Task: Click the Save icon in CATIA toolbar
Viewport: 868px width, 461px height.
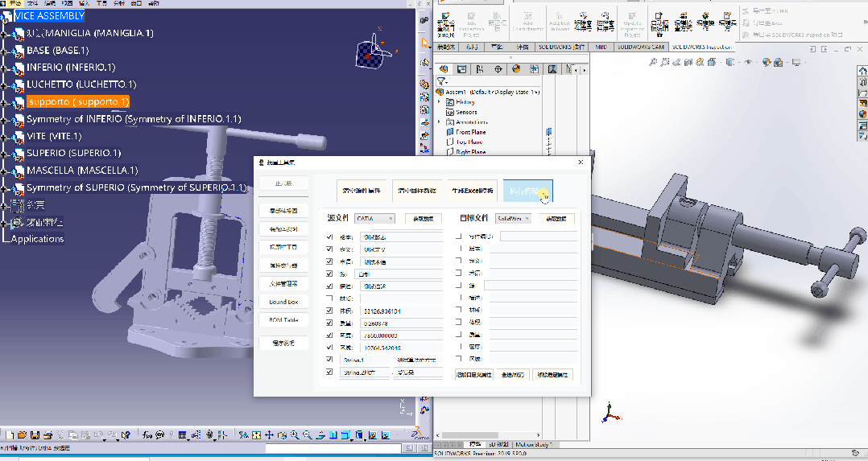Action: pos(34,435)
